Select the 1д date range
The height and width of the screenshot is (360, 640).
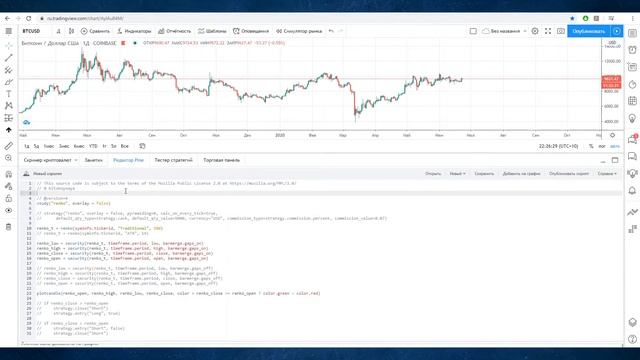(27, 146)
